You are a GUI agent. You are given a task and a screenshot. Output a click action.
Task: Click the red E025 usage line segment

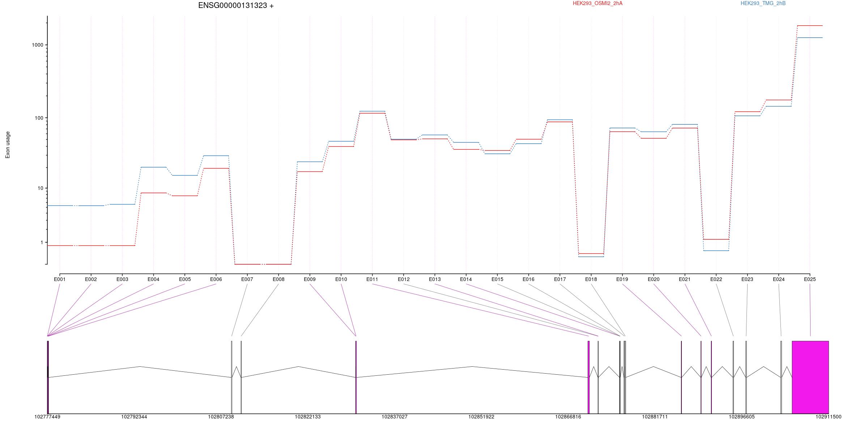coord(810,26)
